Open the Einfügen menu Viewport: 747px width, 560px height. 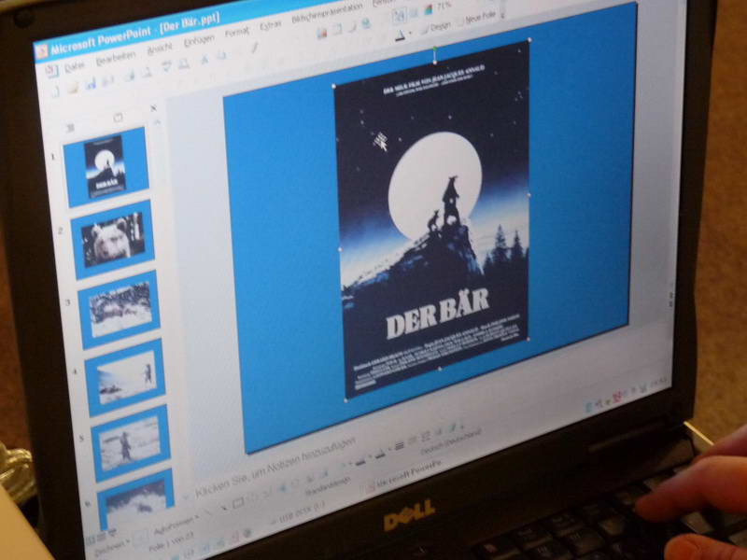point(199,40)
